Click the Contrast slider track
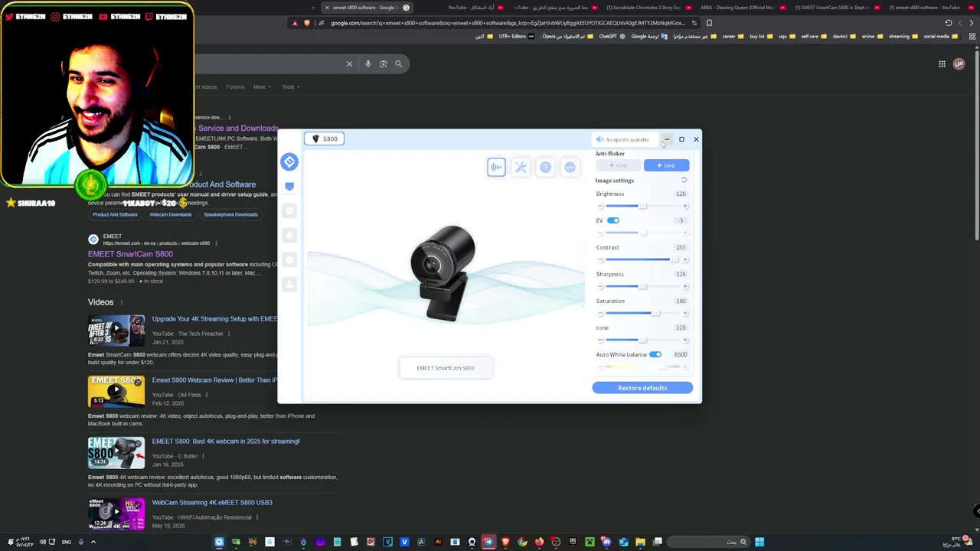 642,260
